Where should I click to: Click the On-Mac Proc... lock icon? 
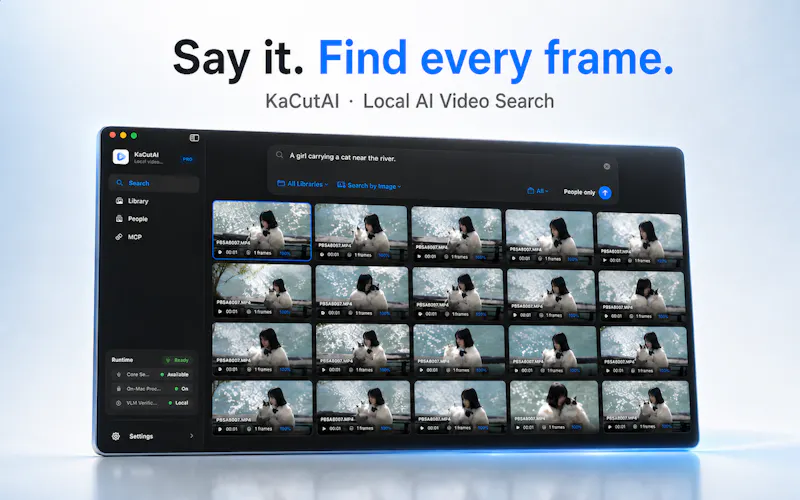click(x=119, y=389)
